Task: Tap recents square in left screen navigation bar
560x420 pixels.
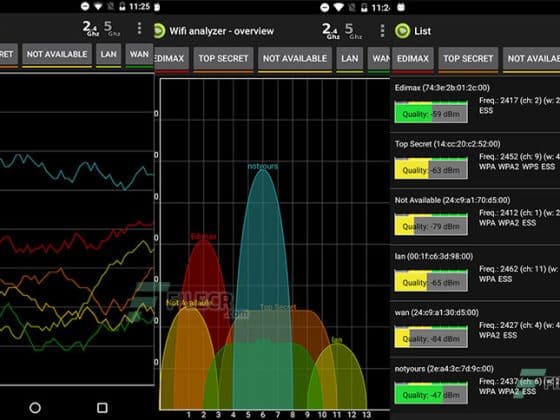Action: coord(102,408)
